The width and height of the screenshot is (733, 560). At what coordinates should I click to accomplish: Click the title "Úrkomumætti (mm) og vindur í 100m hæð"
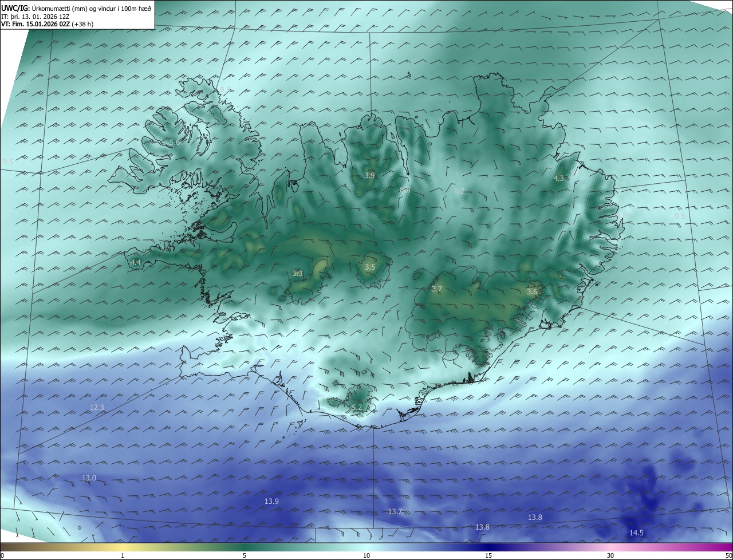point(92,8)
